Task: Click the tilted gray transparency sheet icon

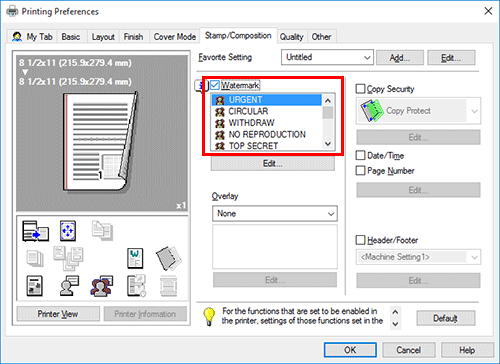Action: click(x=169, y=258)
